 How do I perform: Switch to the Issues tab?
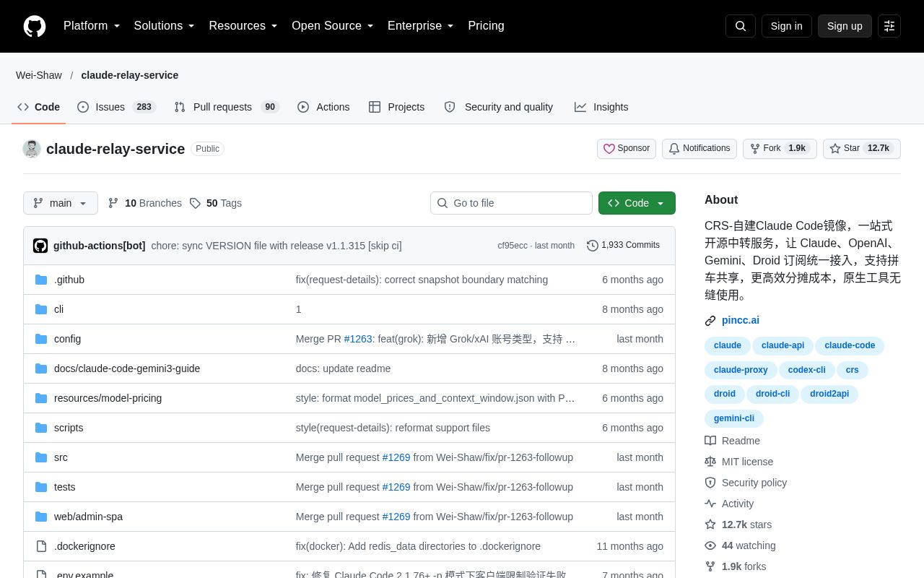pos(116,107)
